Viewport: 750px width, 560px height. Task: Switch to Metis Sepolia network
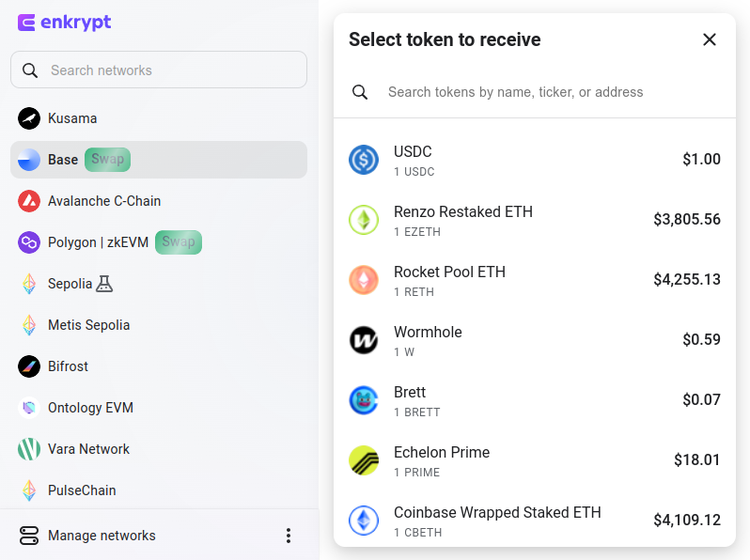click(159, 325)
